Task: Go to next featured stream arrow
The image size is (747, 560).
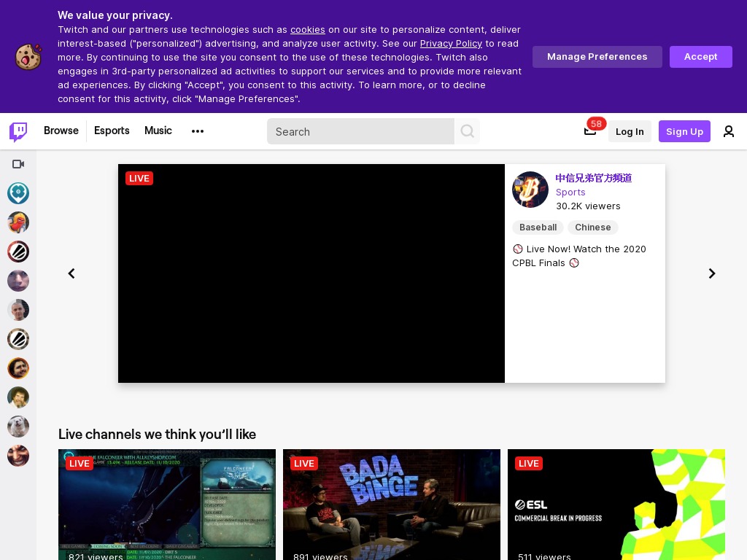Action: tap(712, 273)
